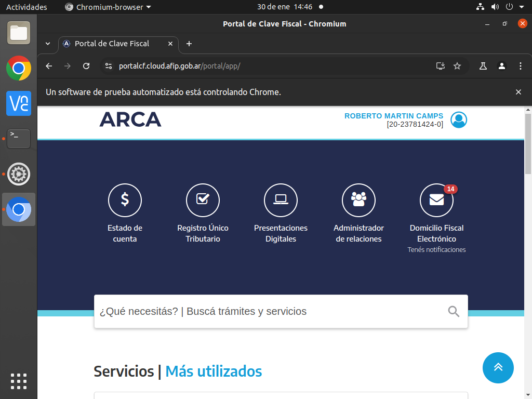
Task: Click the address bar URL
Action: tap(179, 66)
